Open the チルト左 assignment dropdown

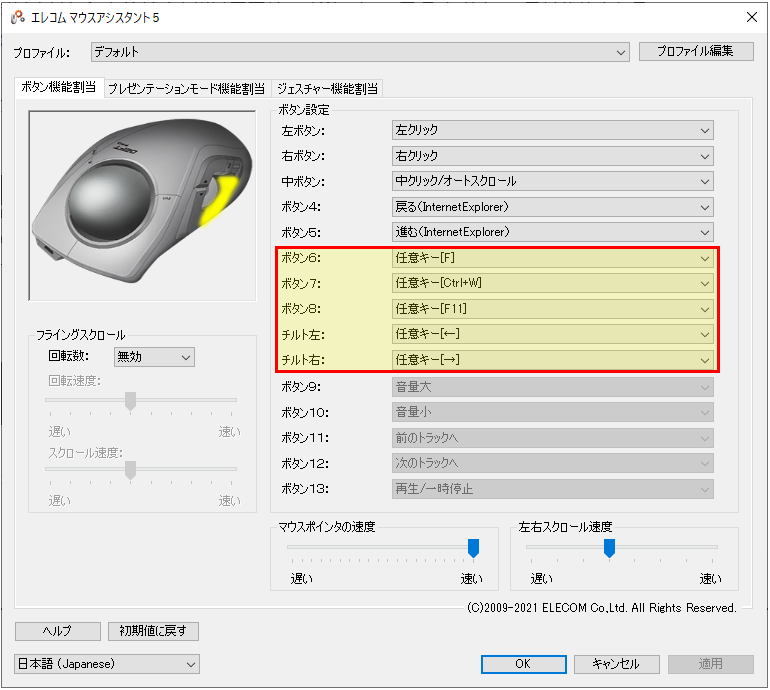pos(553,334)
